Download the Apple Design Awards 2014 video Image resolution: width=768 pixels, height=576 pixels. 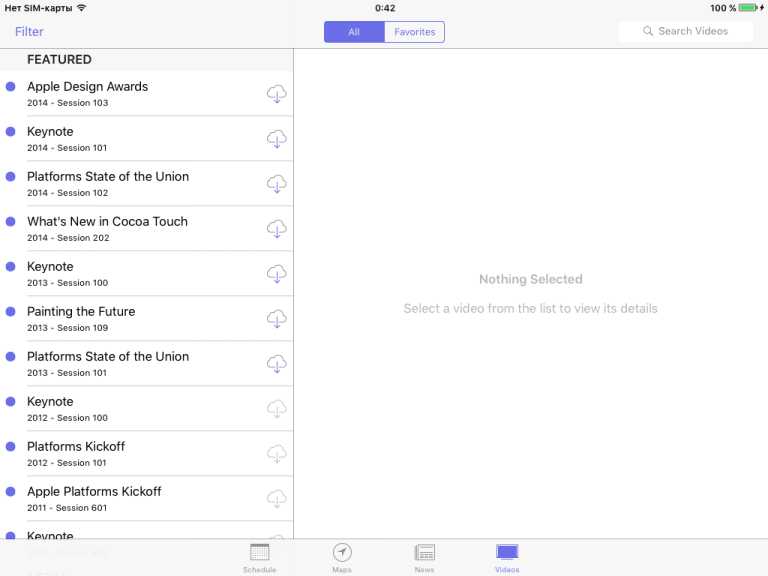pyautogui.click(x=277, y=94)
